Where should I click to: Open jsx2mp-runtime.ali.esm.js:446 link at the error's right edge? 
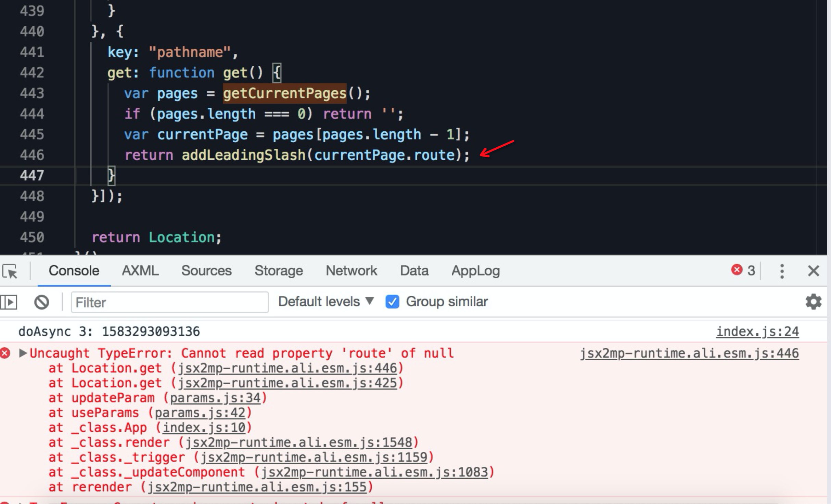689,353
